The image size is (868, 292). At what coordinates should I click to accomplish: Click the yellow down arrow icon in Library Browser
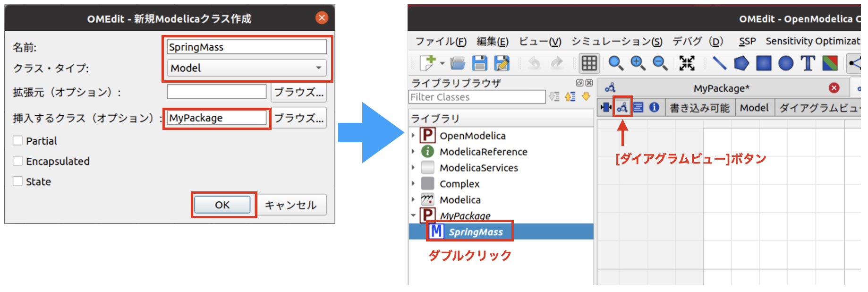586,96
